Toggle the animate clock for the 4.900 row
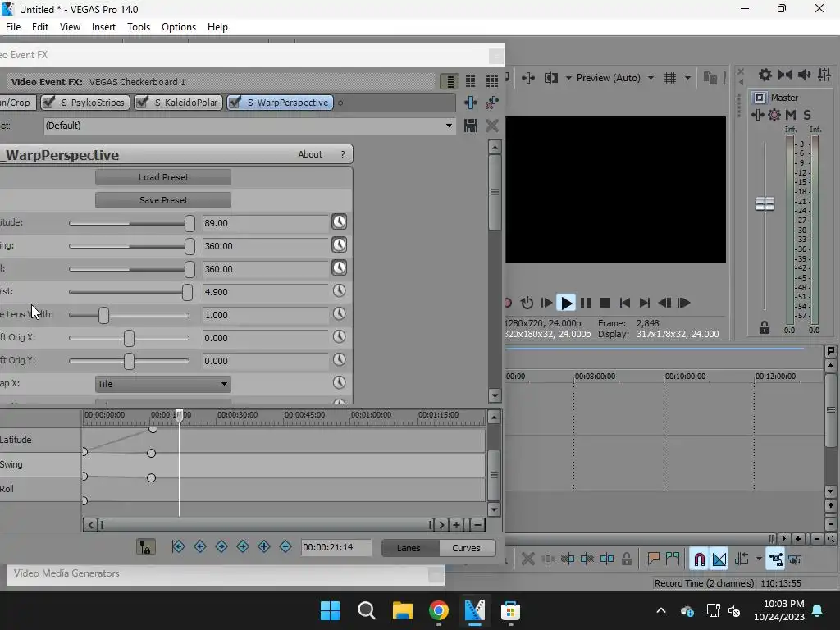This screenshot has height=630, width=840. click(339, 291)
